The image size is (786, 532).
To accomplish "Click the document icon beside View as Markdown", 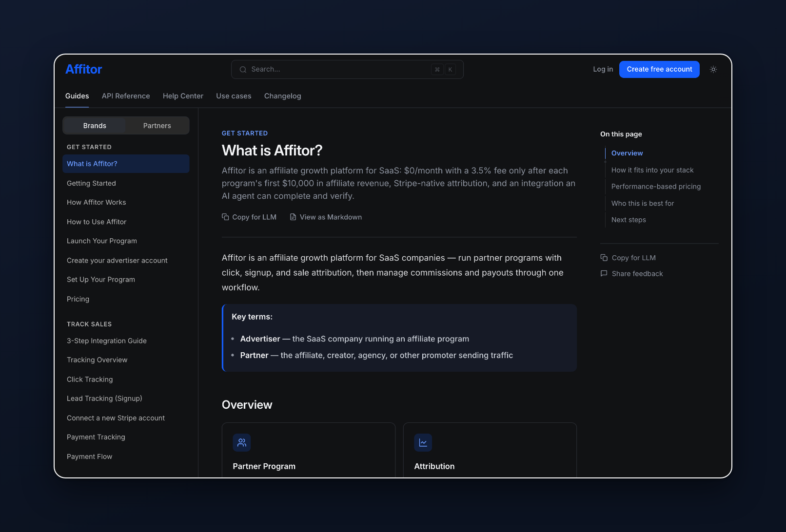I will (x=293, y=217).
